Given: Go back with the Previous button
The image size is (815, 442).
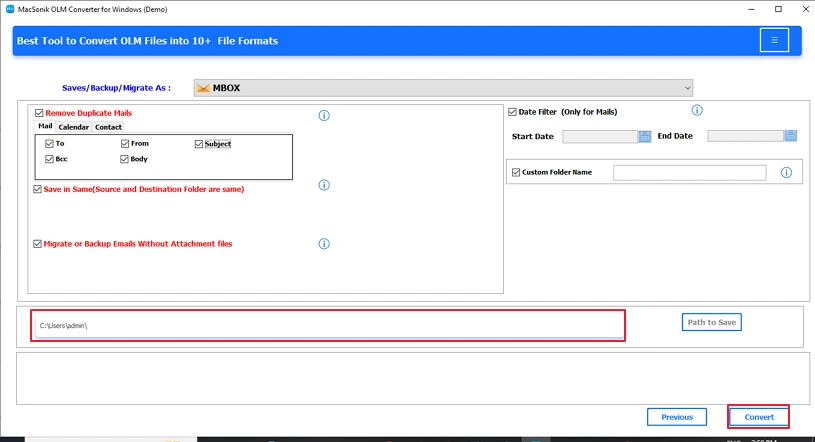Looking at the screenshot, I should pos(676,417).
